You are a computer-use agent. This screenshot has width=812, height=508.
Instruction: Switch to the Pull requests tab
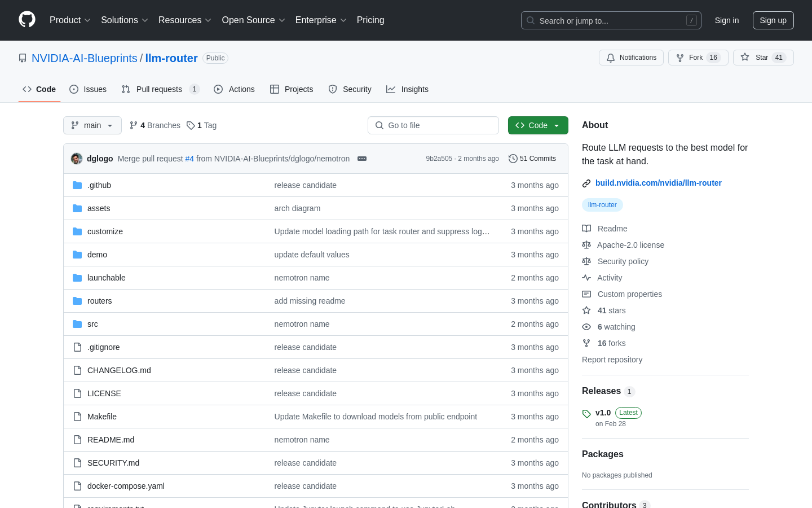click(160, 89)
